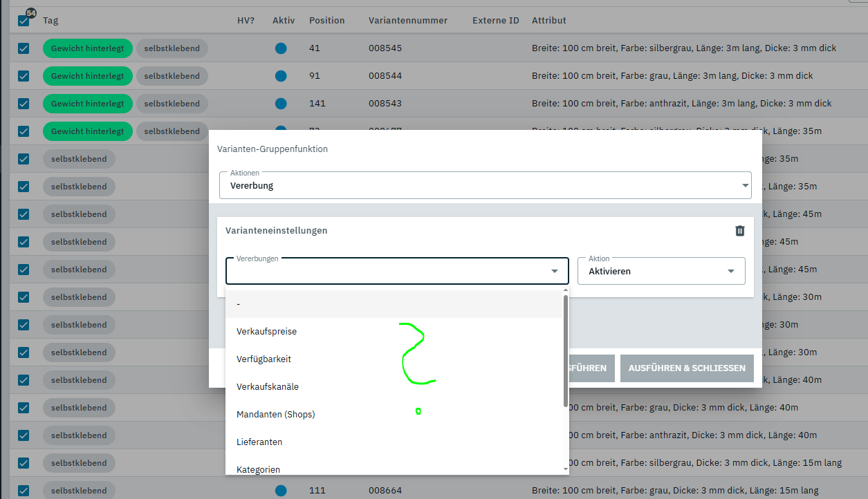Uncheck the checkbox for variant 008545 row
Image resolution: width=868 pixels, height=499 pixels.
pos(24,48)
